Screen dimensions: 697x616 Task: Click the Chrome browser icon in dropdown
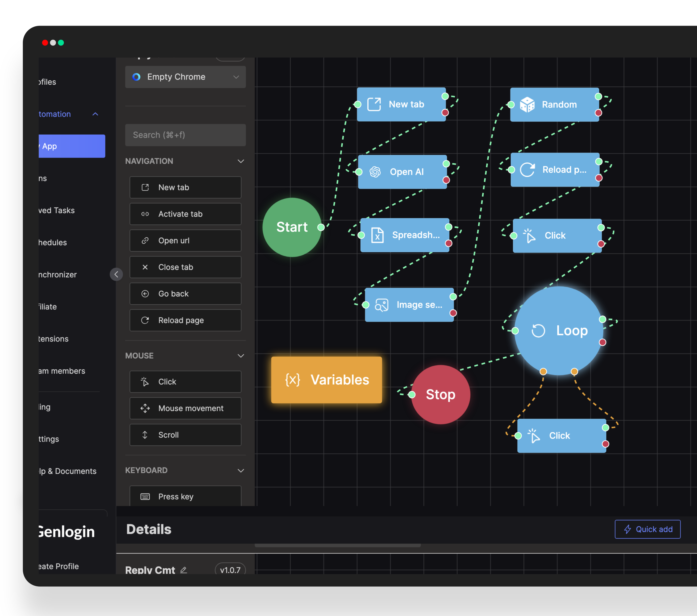[x=136, y=77]
